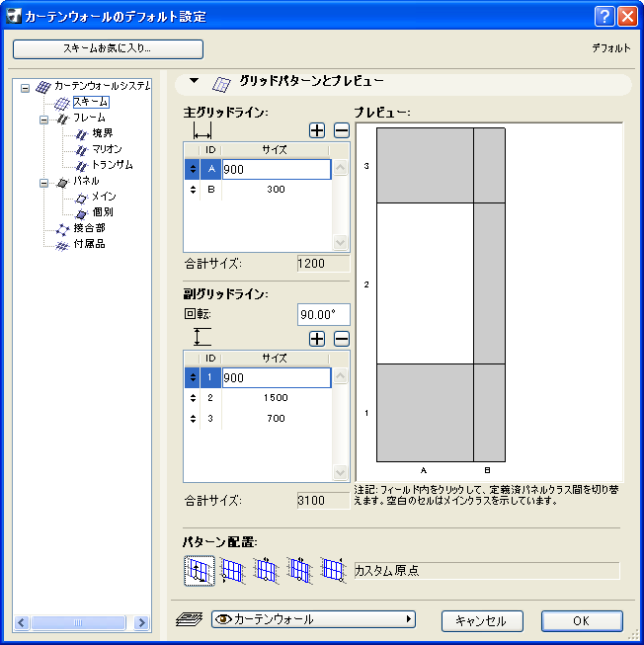
Task: Remove a secondary gridline with minus button
Action: pyautogui.click(x=342, y=339)
